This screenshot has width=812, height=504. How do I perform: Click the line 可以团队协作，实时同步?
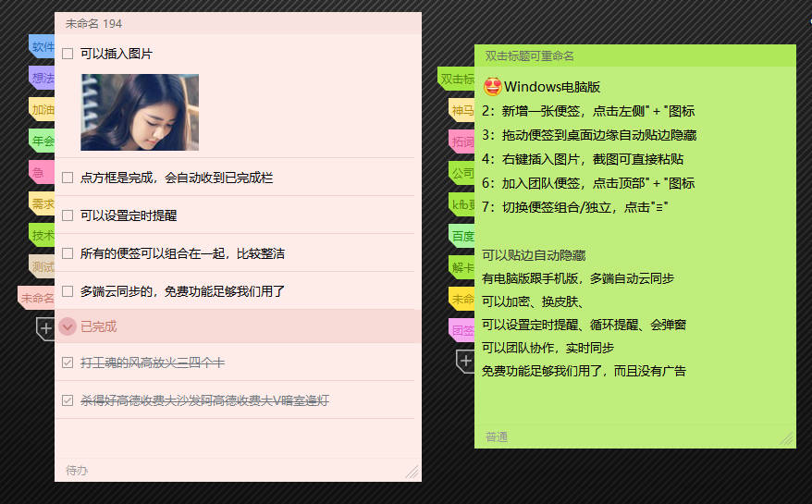point(547,348)
